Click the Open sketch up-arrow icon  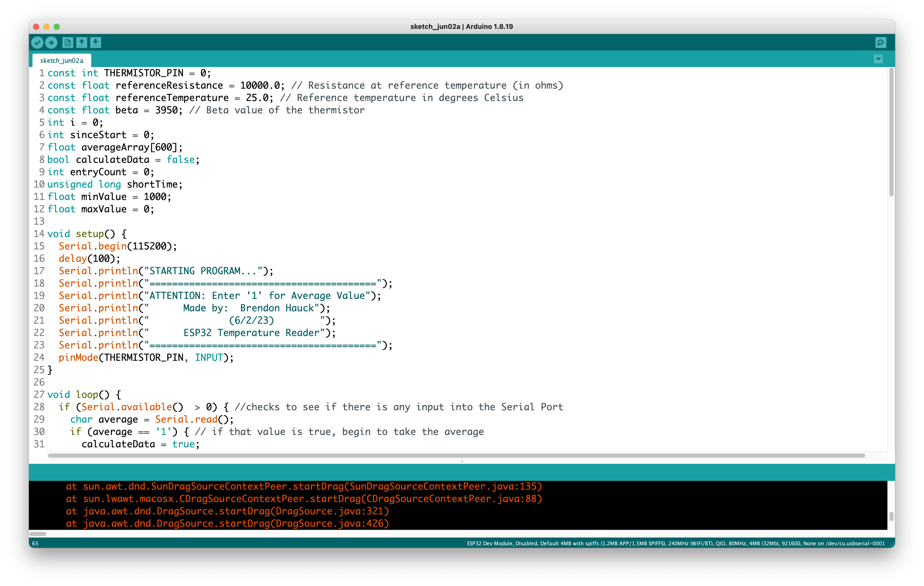81,42
